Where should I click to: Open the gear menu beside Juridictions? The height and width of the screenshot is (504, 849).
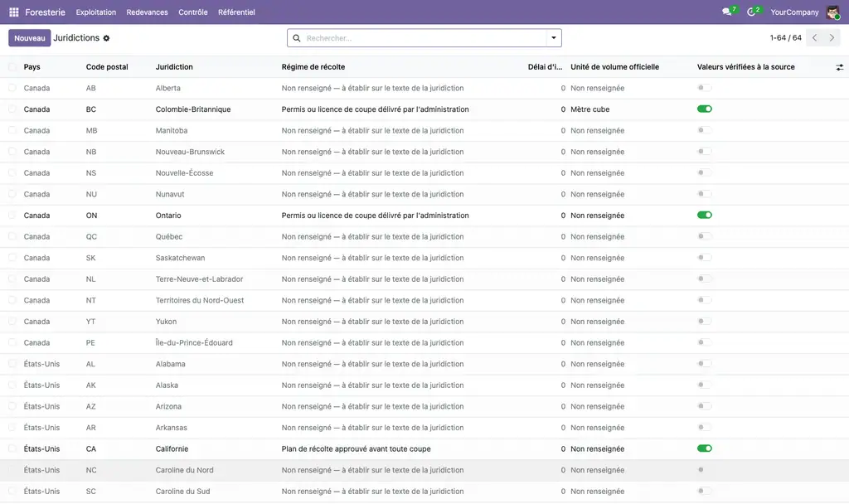(x=107, y=38)
